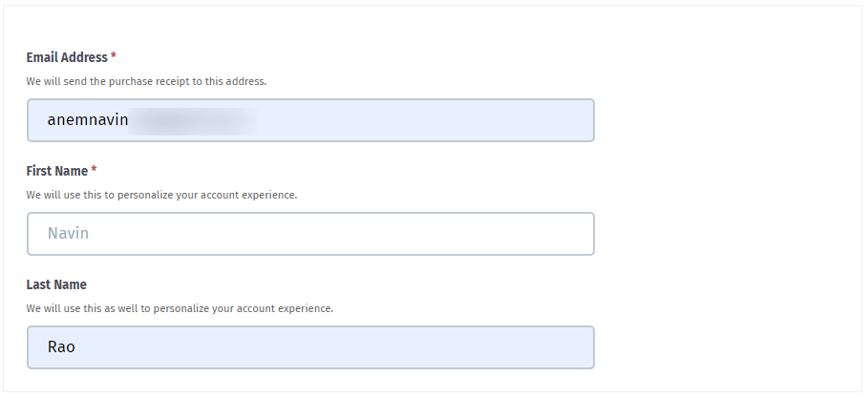The height and width of the screenshot is (398, 868).
Task: Place cursor on "anemnavin" text in email field
Action: 88,120
